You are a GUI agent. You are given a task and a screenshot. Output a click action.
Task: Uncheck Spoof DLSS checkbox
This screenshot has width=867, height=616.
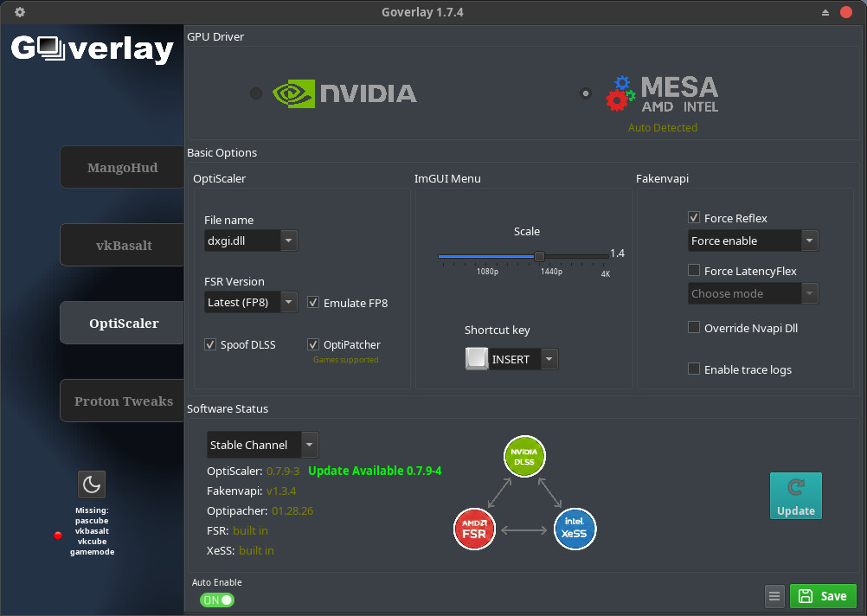tap(210, 344)
